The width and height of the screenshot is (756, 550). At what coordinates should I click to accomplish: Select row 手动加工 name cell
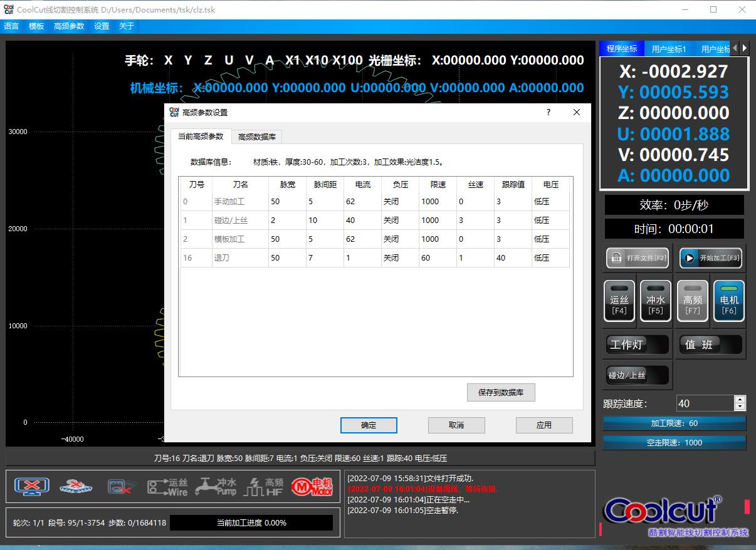[240, 202]
